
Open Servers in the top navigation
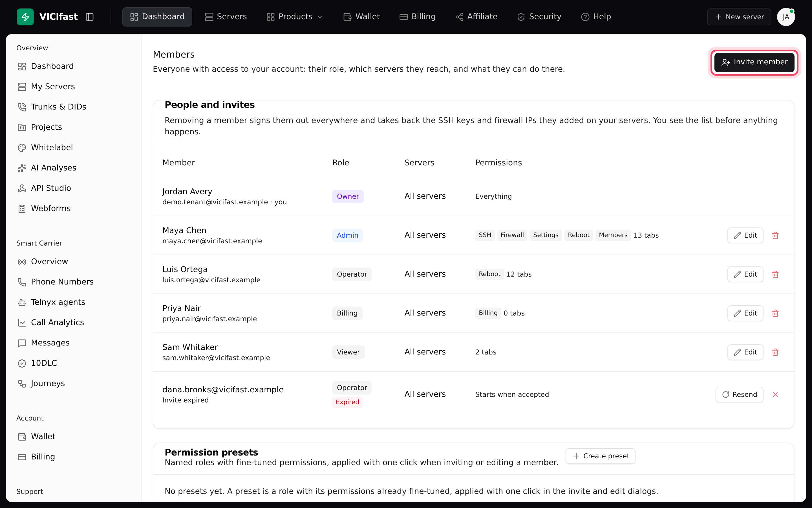click(226, 17)
